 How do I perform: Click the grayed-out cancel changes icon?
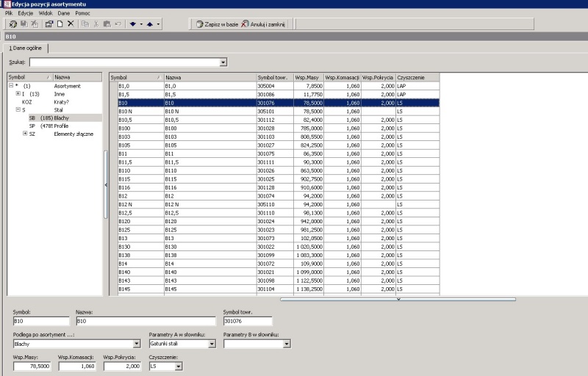pos(35,24)
